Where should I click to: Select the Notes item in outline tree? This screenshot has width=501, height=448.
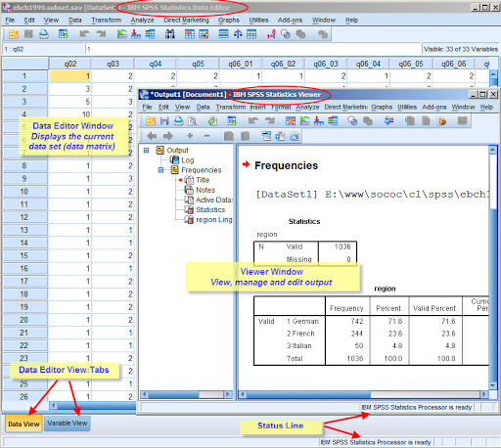coord(205,190)
